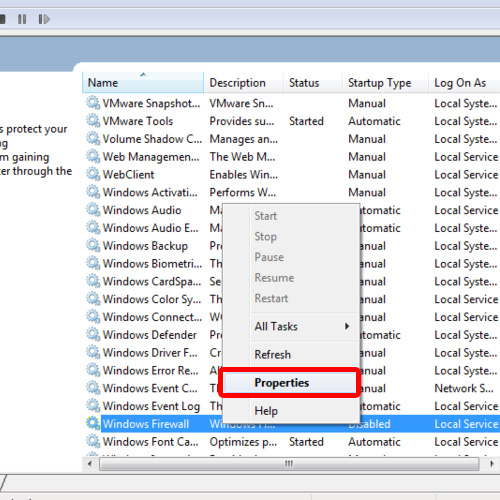Expand the All Tasks submenu
The height and width of the screenshot is (500, 500).
tap(289, 326)
